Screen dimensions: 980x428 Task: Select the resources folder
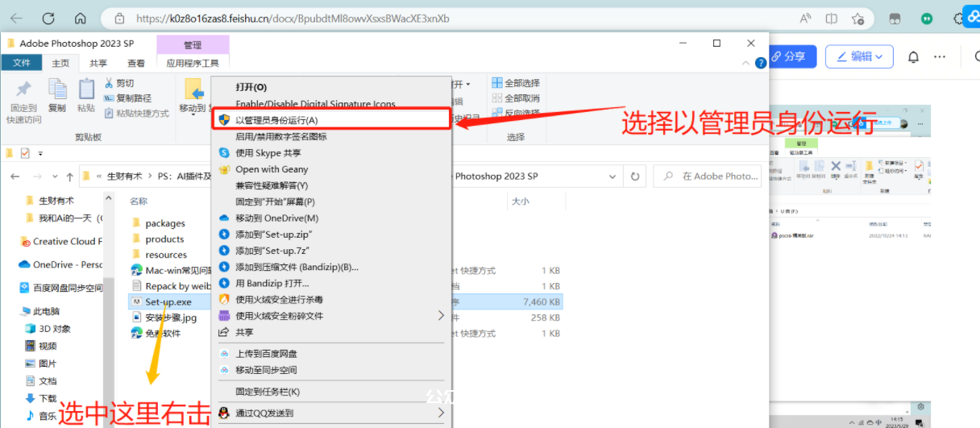(x=165, y=255)
